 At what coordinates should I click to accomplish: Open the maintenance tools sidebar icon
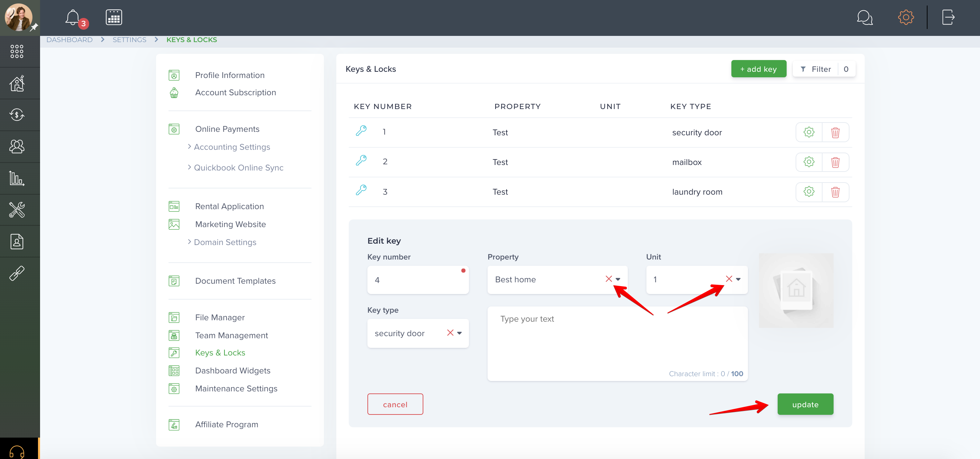point(17,209)
